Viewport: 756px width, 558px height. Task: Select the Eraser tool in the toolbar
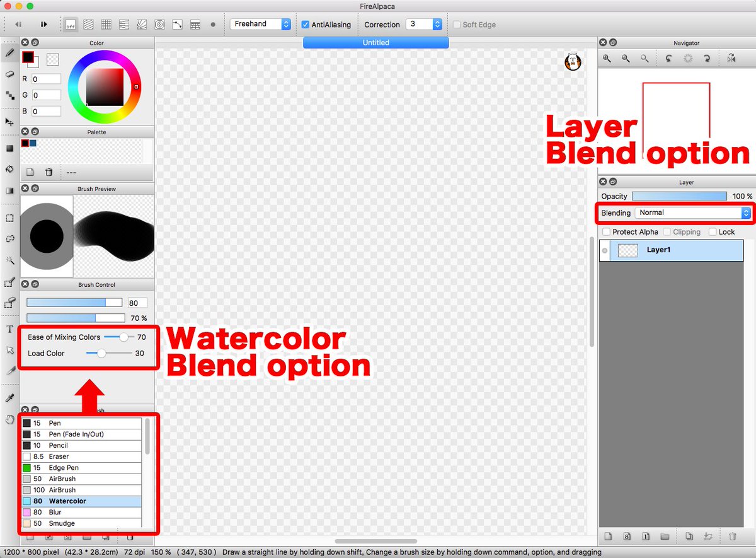tap(8, 74)
